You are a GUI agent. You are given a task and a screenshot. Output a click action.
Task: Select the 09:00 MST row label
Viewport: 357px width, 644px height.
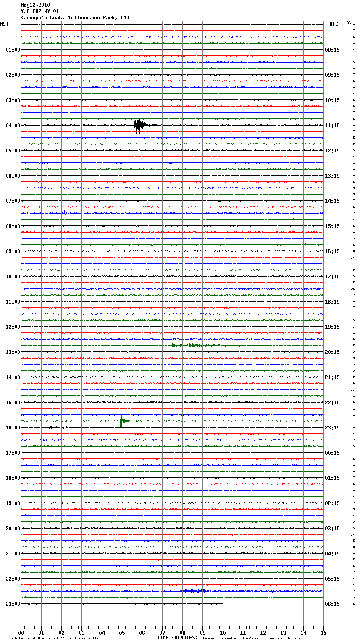pos(13,251)
